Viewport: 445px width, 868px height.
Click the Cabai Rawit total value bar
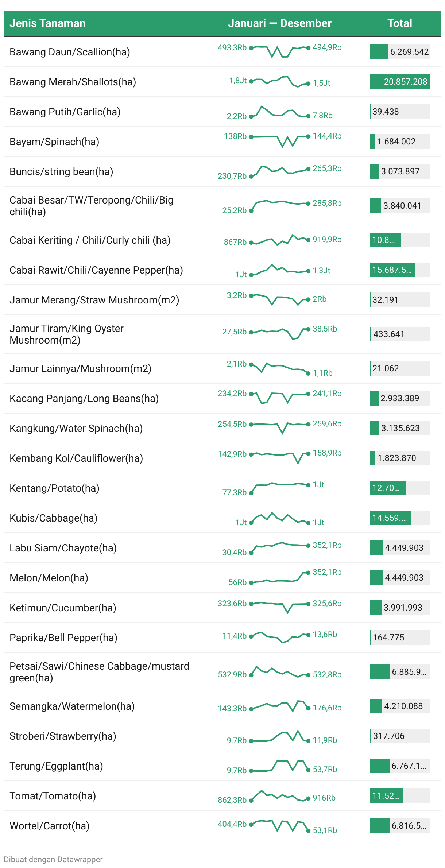click(x=399, y=270)
